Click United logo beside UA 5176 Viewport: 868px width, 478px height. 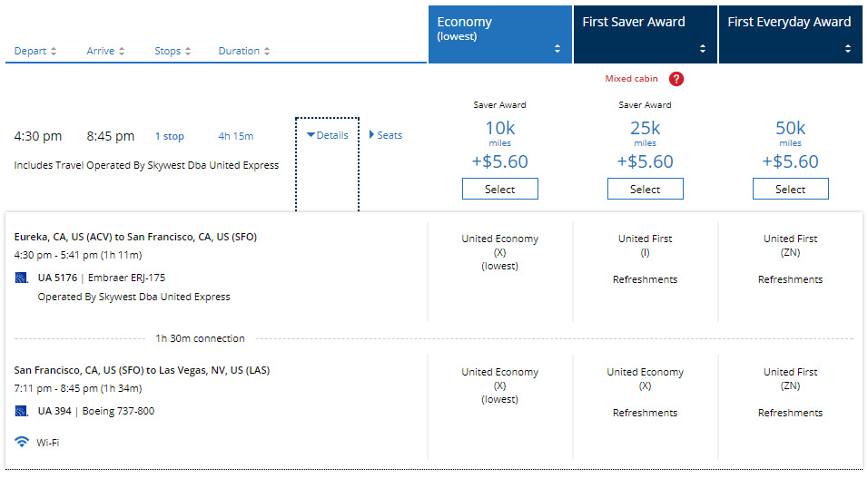(x=22, y=278)
